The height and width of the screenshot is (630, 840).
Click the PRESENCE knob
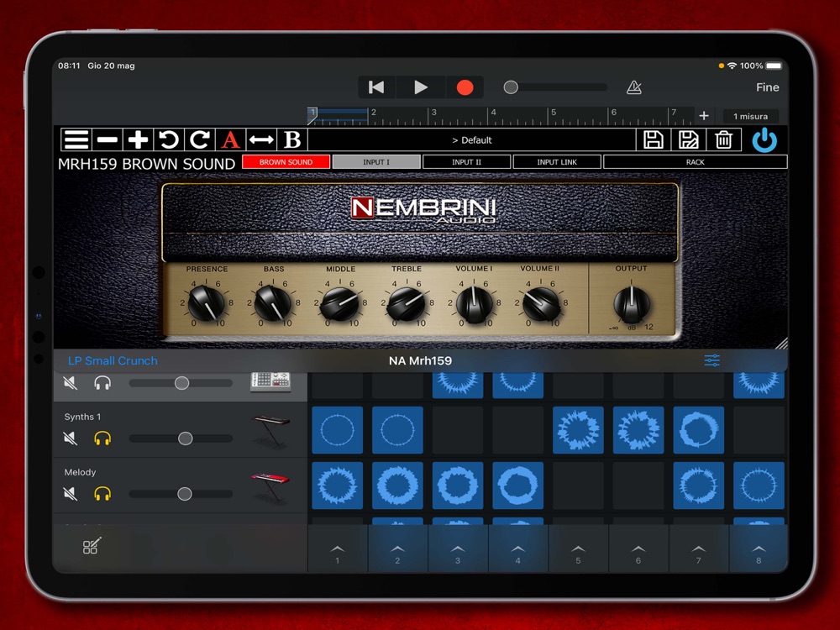207,303
